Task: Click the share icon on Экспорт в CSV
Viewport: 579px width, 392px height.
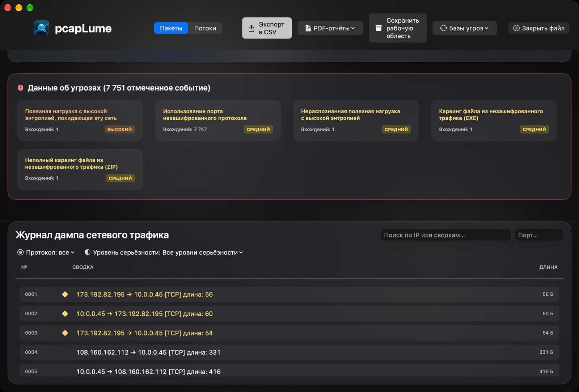Action: point(252,28)
